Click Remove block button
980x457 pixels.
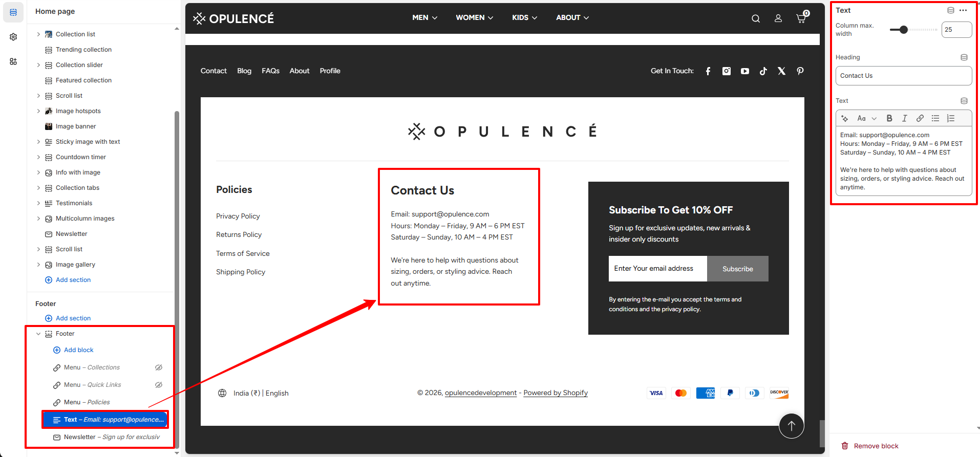870,446
